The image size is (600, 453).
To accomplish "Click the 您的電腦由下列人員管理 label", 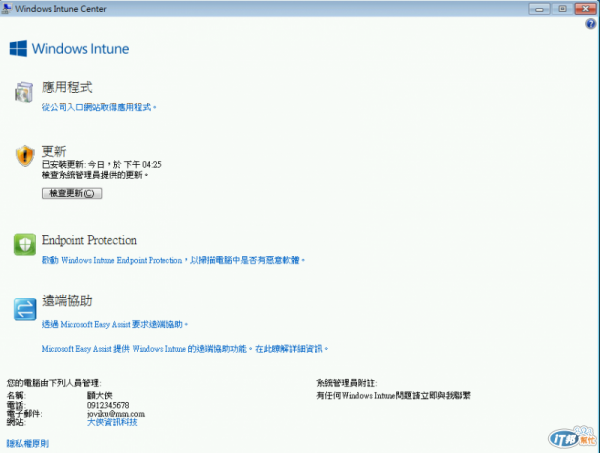I will (x=54, y=383).
